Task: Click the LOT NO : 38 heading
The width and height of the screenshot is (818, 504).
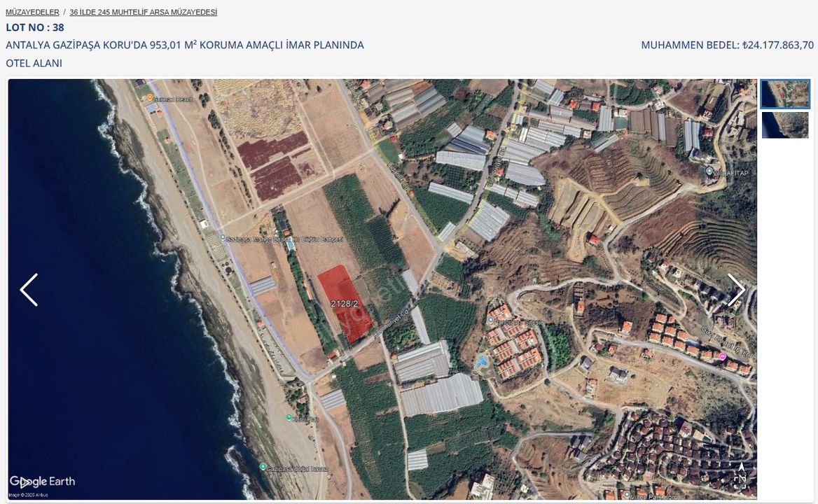Action: 35,27
